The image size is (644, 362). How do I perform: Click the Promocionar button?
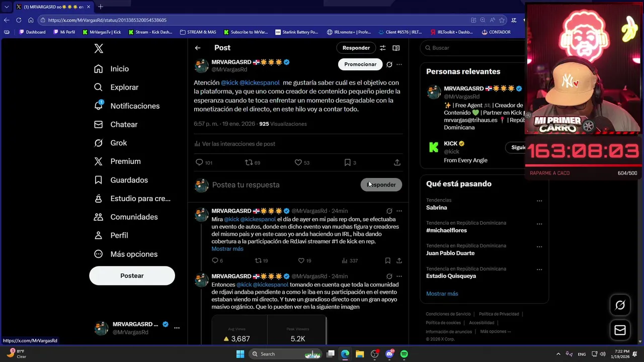pos(360,64)
